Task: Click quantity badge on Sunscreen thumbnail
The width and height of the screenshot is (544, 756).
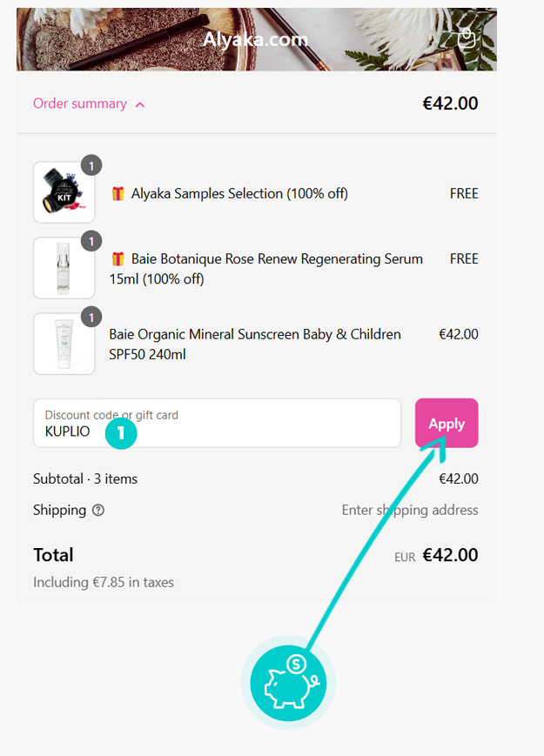Action: tap(91, 317)
